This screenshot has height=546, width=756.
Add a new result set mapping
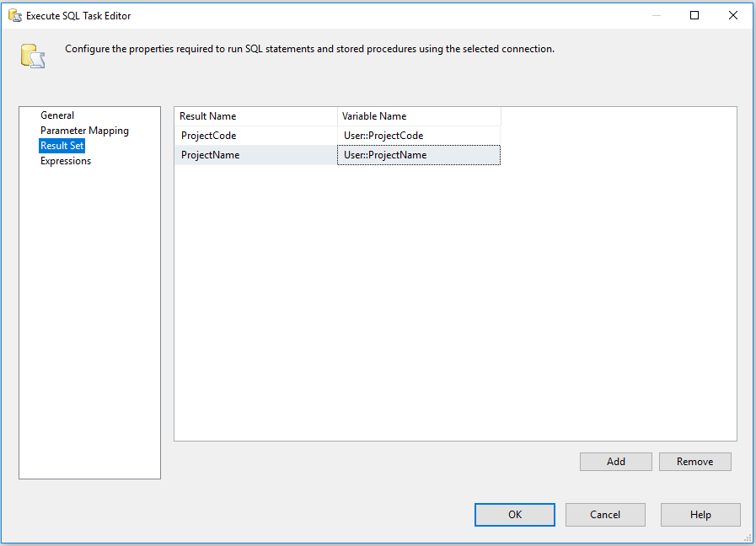(615, 461)
